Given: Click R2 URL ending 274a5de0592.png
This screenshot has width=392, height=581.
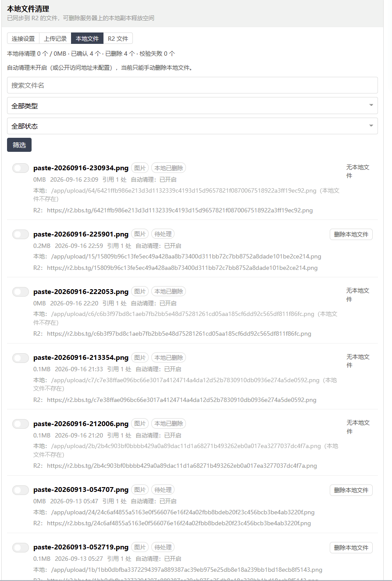Looking at the screenshot, I should pos(182,400).
